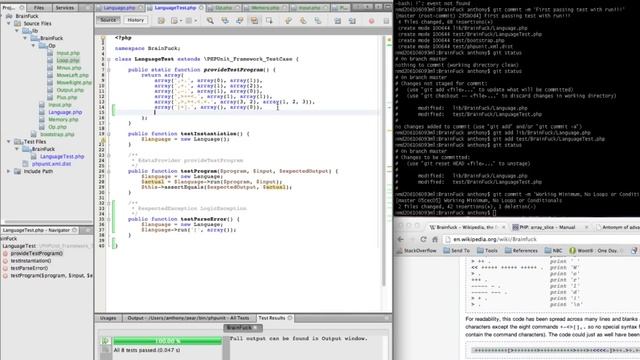Expand the Include Path tree node
Screen dimensions: 640x360
coord(9,171)
